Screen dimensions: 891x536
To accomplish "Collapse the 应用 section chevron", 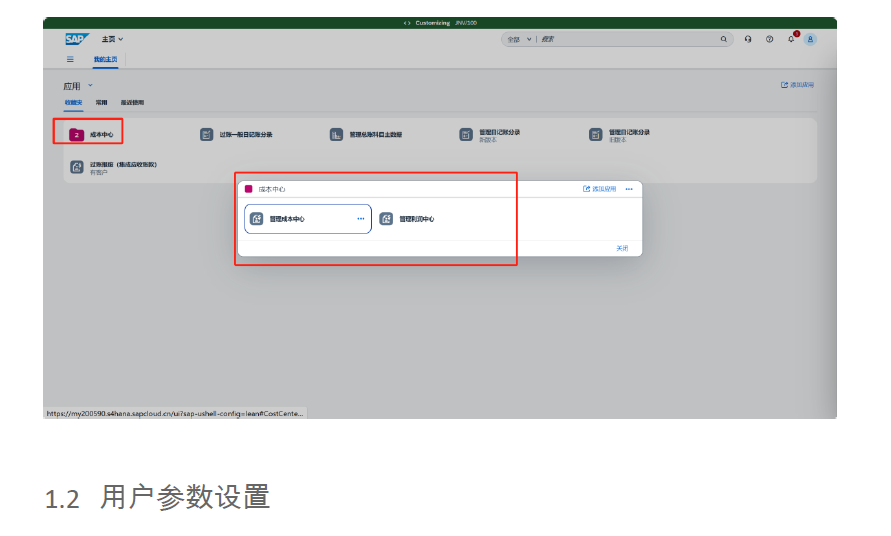I will click(90, 86).
